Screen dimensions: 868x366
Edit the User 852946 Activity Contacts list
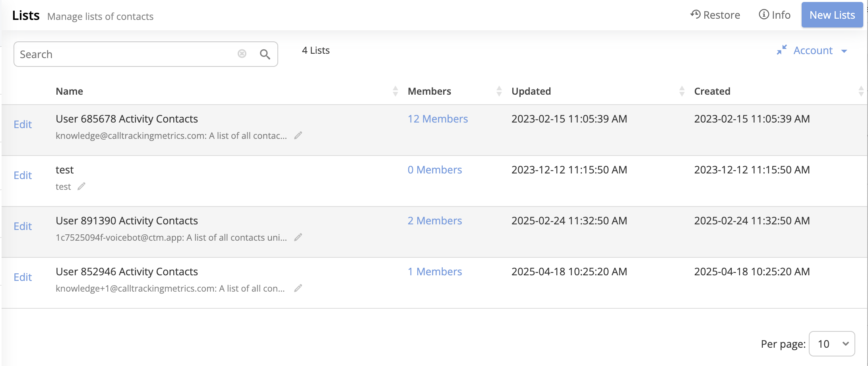(x=23, y=277)
